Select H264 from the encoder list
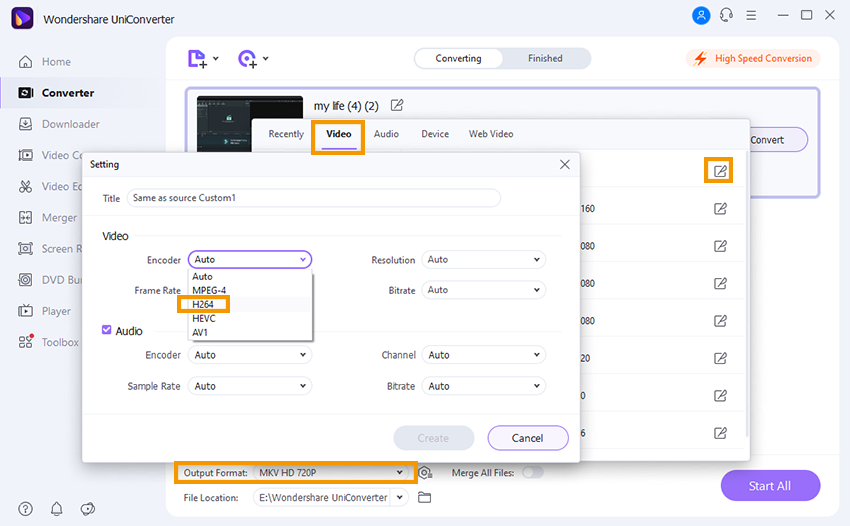Screen dimensions: 850x526 point(204,304)
